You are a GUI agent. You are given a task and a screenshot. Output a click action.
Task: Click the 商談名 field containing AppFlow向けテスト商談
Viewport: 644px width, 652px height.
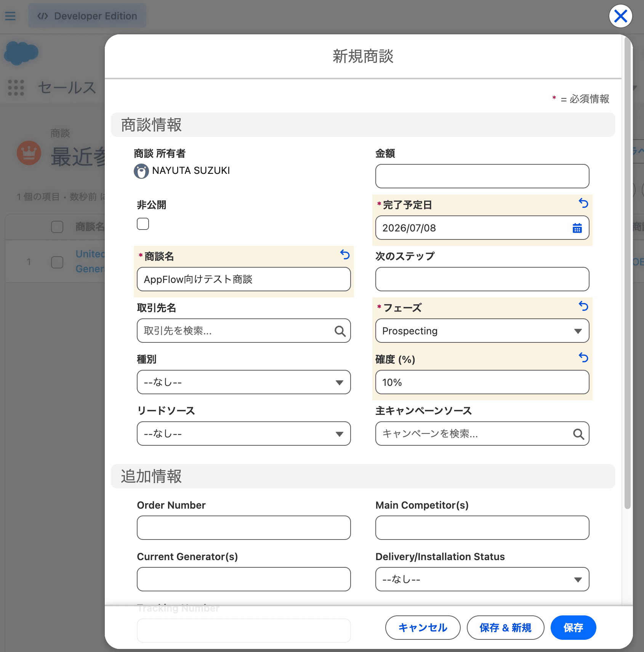click(244, 279)
